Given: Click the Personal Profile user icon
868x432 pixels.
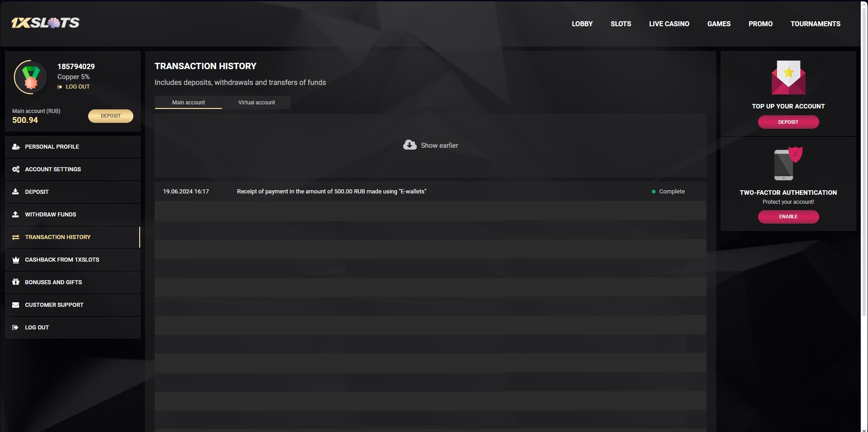Looking at the screenshot, I should pos(16,147).
